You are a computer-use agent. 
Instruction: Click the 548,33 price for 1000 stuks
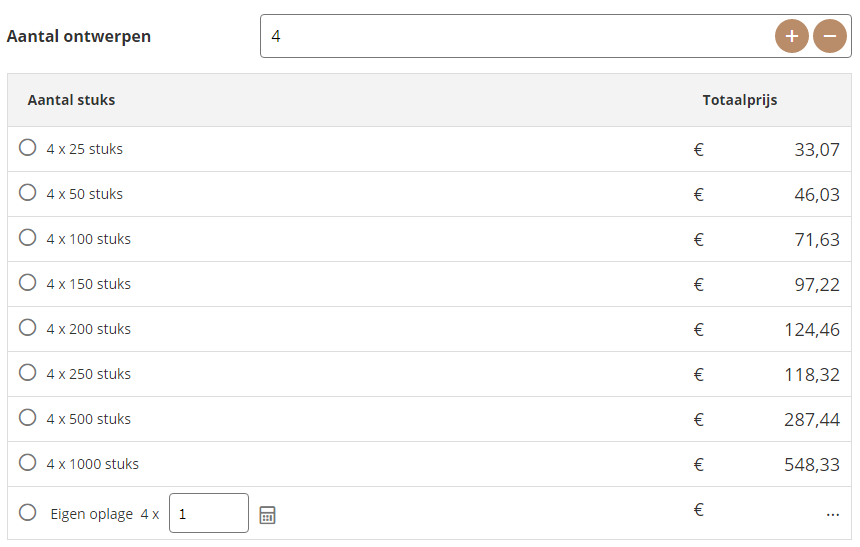(812, 465)
